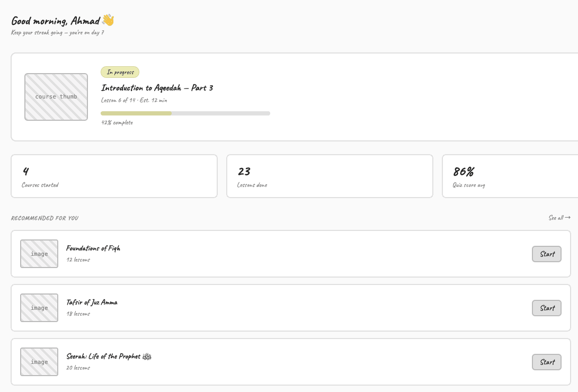Image resolution: width=578 pixels, height=392 pixels.
Task: Click the Foundations of Fiqh title
Action: 93,248
